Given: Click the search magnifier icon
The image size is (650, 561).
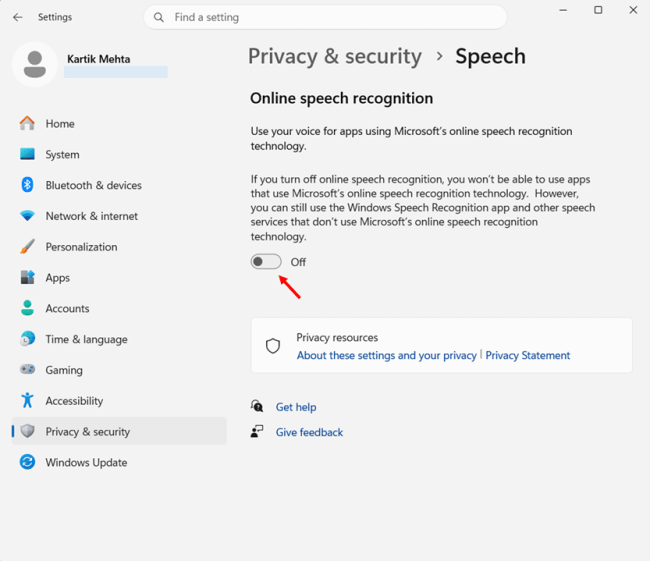Looking at the screenshot, I should (158, 17).
